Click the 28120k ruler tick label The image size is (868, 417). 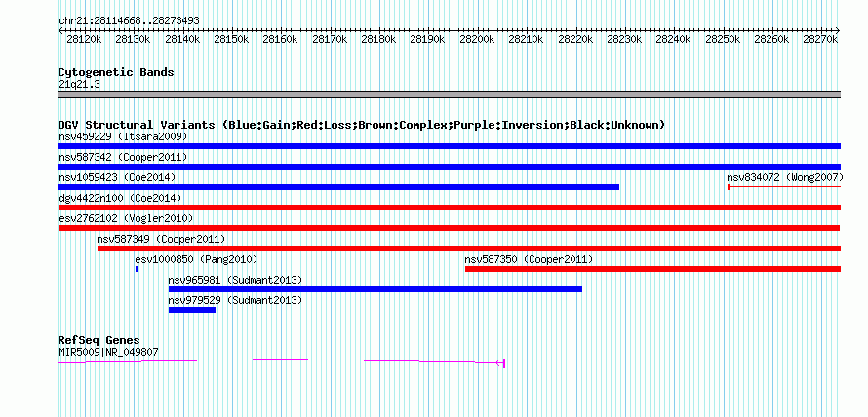point(84,40)
